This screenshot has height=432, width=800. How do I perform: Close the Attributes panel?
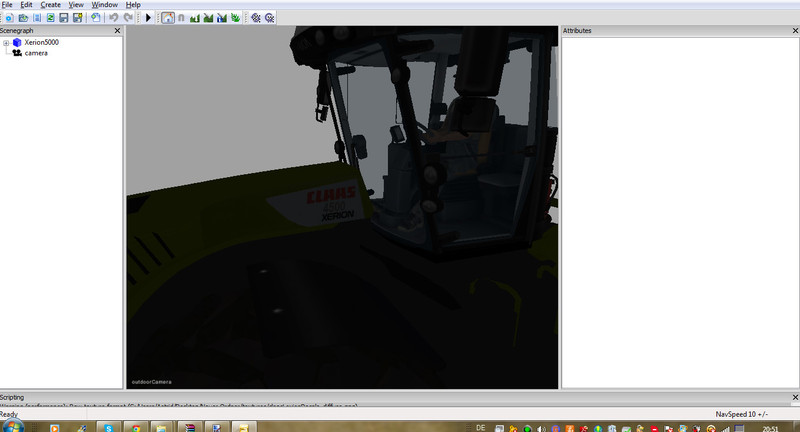click(x=795, y=31)
